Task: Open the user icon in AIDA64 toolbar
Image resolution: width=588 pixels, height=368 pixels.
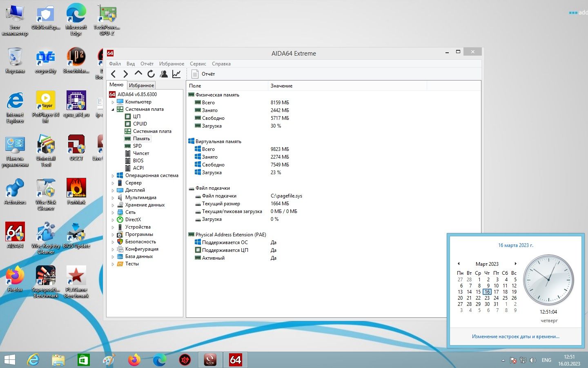Action: pos(164,74)
